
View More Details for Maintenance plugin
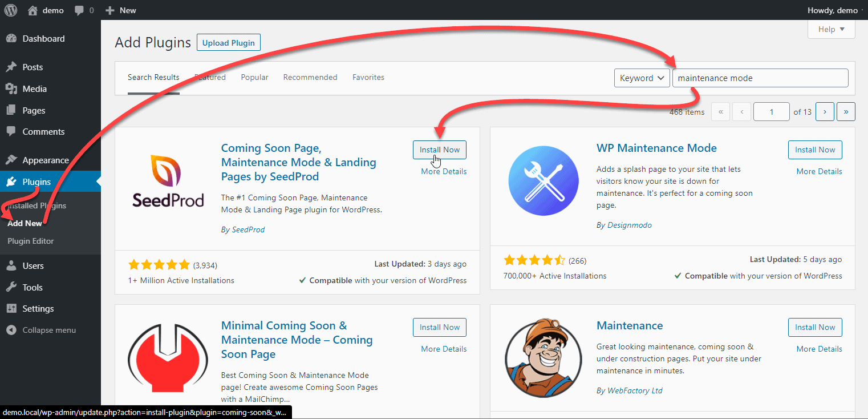coord(819,349)
